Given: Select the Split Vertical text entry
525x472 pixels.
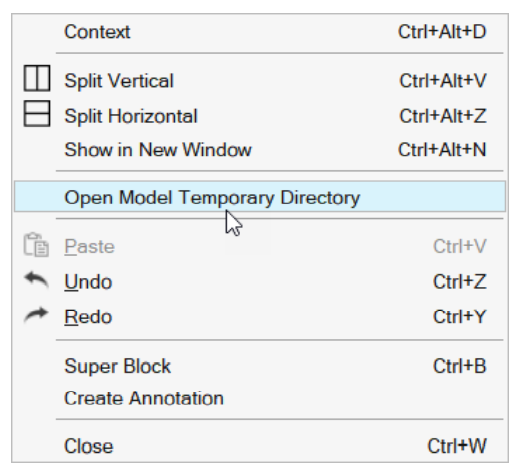Looking at the screenshot, I should point(119,81).
